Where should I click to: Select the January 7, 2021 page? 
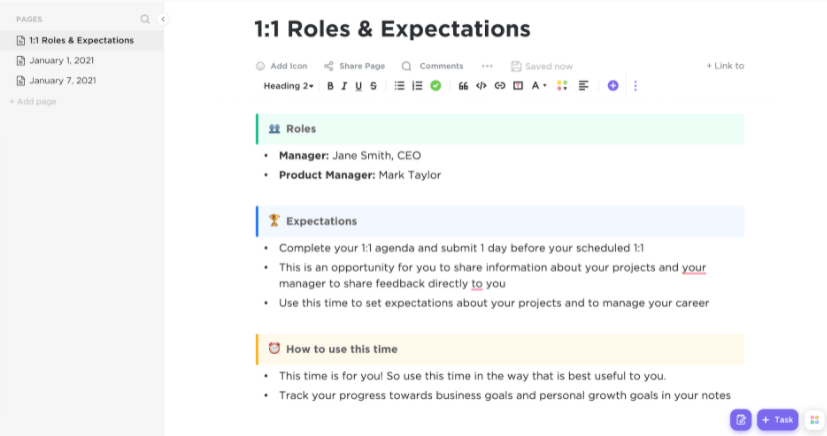coord(62,80)
